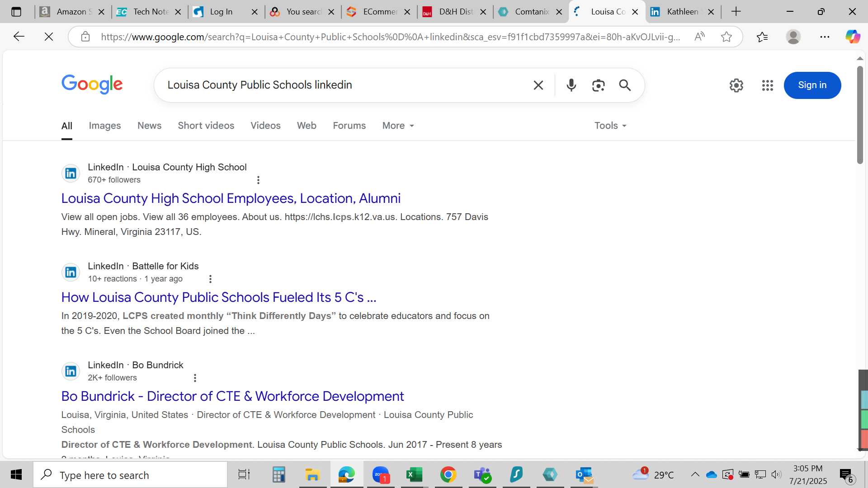This screenshot has width=868, height=488.
Task: Submit search with magnifier icon
Action: (x=625, y=85)
